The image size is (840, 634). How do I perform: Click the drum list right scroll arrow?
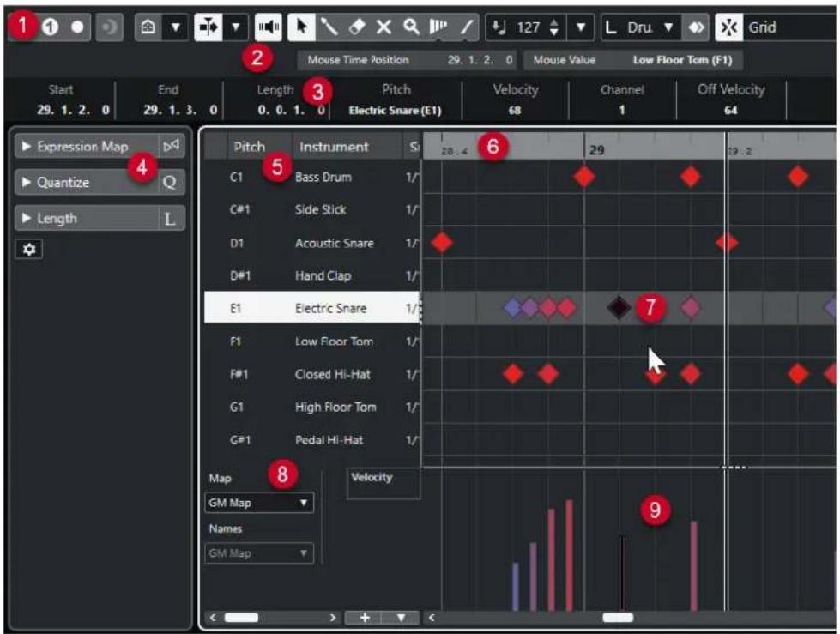(333, 618)
